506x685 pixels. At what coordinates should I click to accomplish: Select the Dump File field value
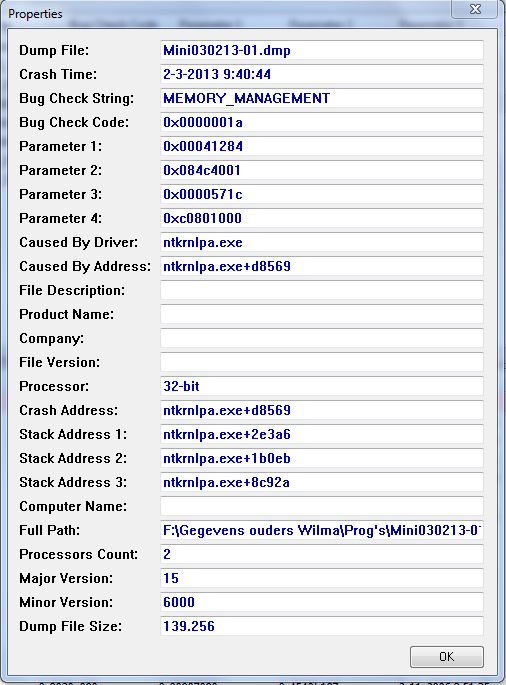click(322, 50)
